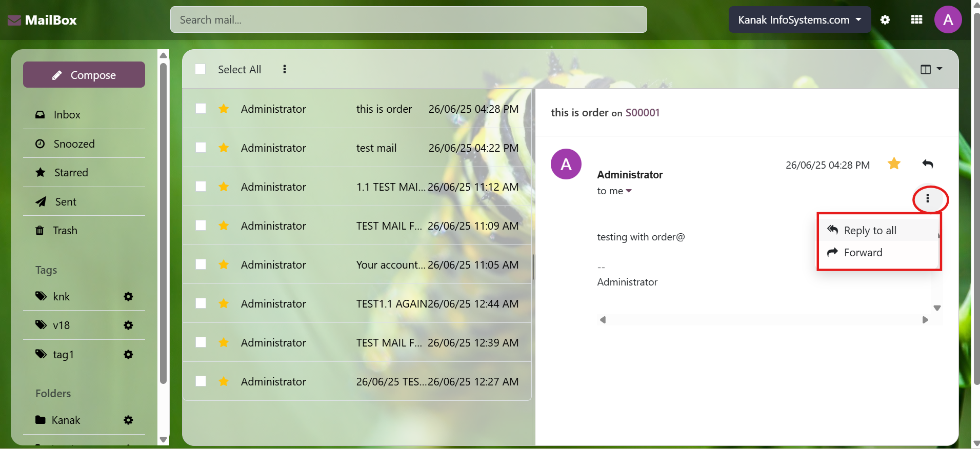Click sidebar scroll down arrow
This screenshot has width=980, height=449.
point(163,440)
